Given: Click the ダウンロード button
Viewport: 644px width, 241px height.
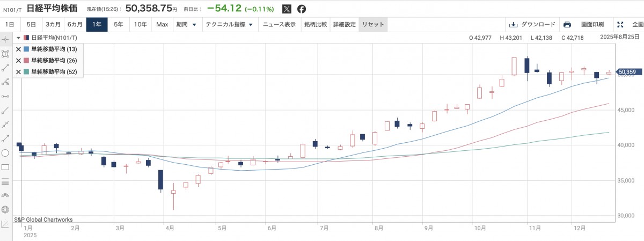Looking at the screenshot, I should pos(532,25).
